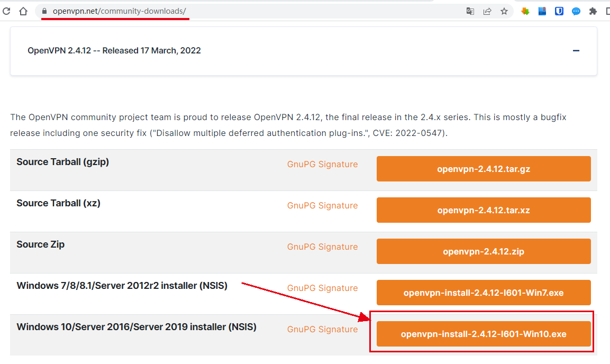Download openvpn-2.4.12.zip
This screenshot has width=610, height=364.
pyautogui.click(x=484, y=252)
